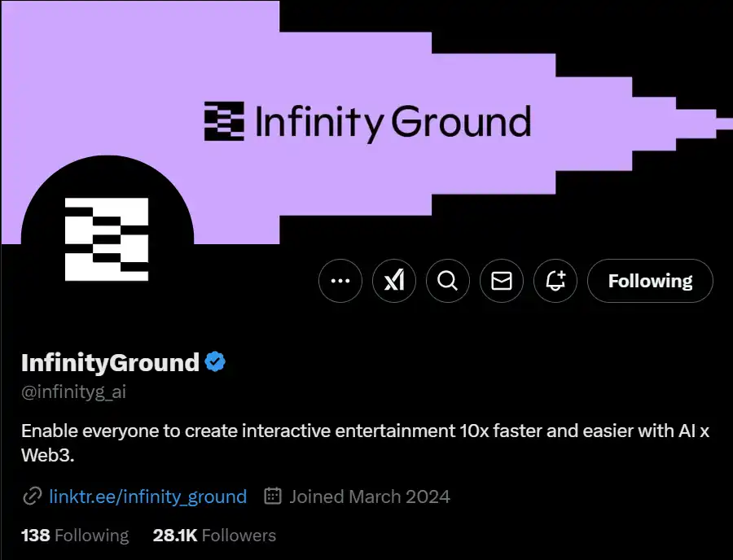The image size is (733, 560).
Task: Click the blue verified badge
Action: tap(214, 362)
